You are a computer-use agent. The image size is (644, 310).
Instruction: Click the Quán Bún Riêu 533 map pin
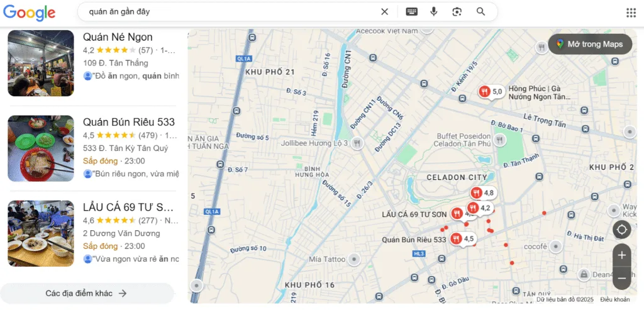pos(462,238)
